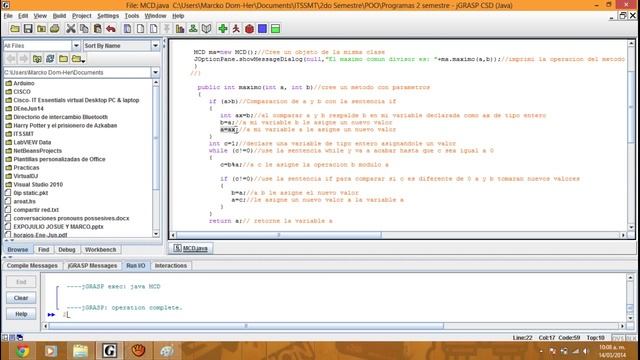
Task: Create a new folder in the browser
Action: click(63, 59)
